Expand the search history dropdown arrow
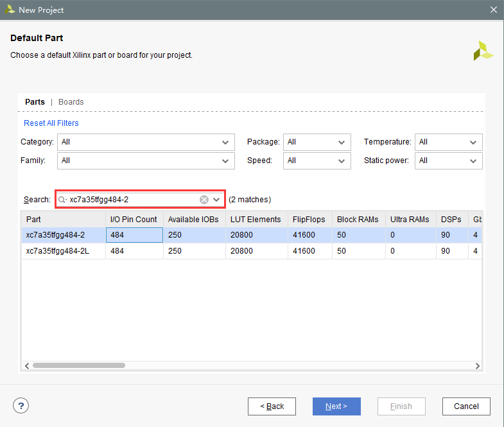The height and width of the screenshot is (427, 504). pyautogui.click(x=216, y=200)
